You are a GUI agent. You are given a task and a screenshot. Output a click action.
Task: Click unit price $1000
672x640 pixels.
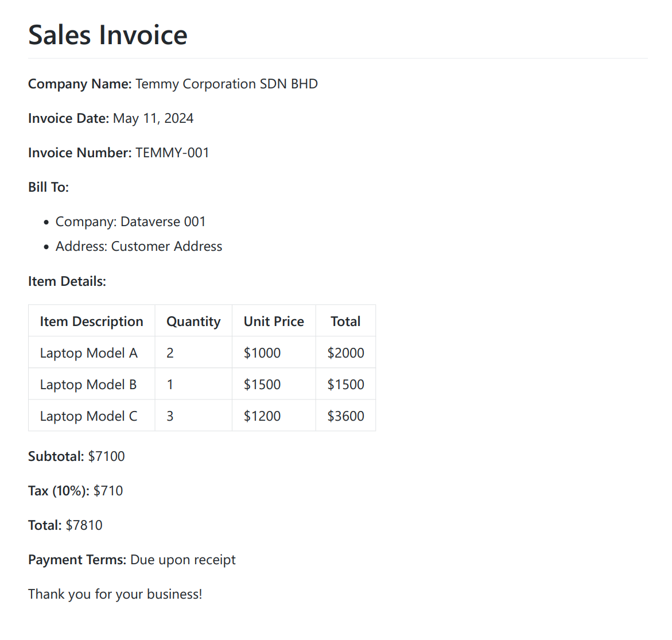274,353
